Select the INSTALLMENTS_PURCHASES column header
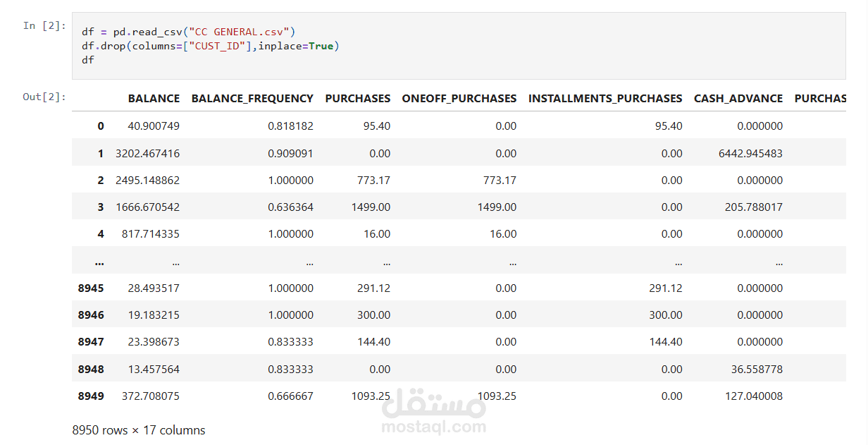This screenshot has height=445, width=868. 605,99
